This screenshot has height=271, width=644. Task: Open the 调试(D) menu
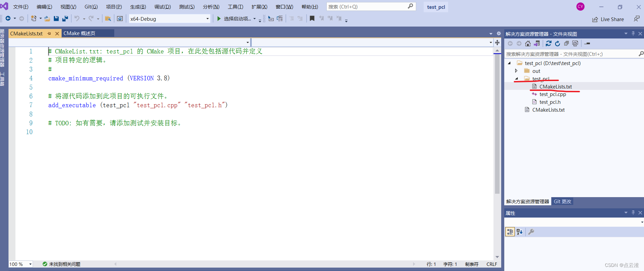click(x=163, y=7)
